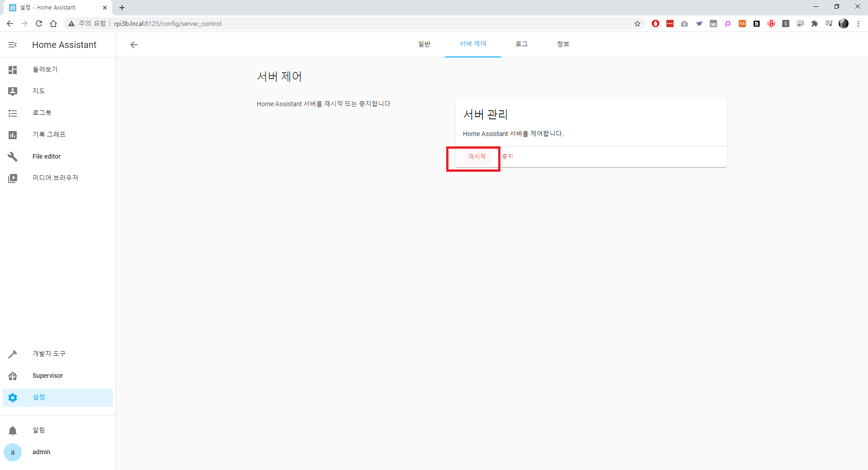Open the 기록 그래프 chart icon
Image resolution: width=868 pixels, height=470 pixels.
[13, 135]
